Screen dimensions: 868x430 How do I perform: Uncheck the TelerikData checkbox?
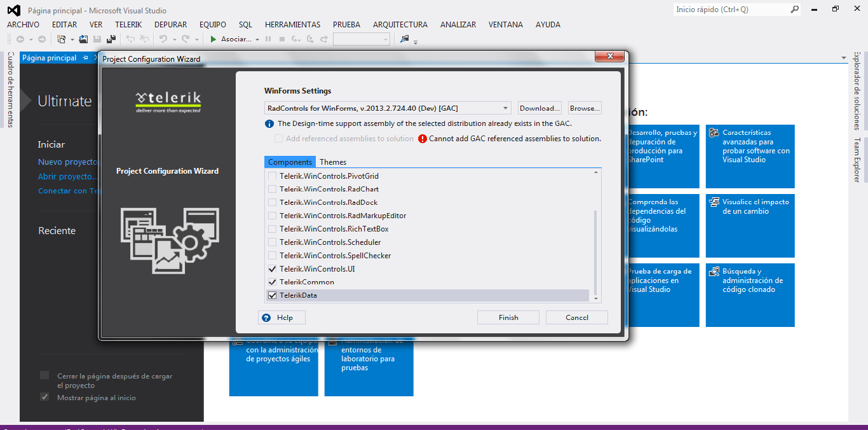[x=273, y=295]
